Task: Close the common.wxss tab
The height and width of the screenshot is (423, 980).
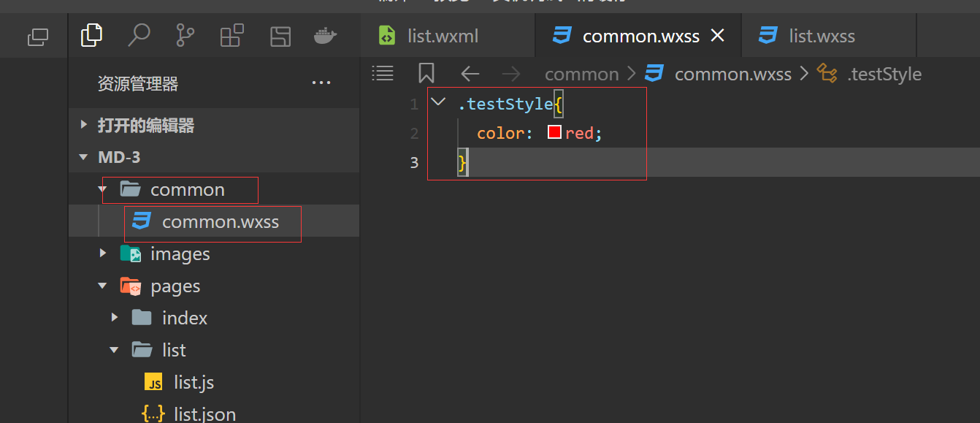Action: click(718, 35)
